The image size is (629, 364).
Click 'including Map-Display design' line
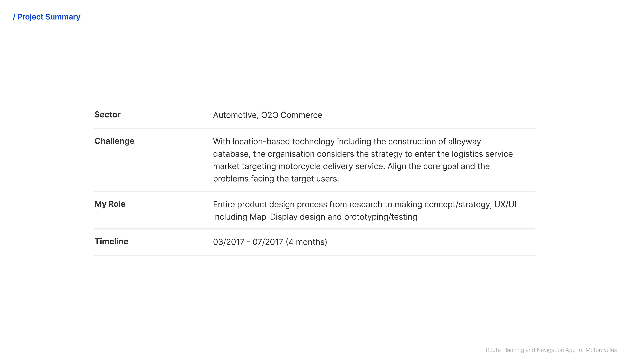click(315, 217)
